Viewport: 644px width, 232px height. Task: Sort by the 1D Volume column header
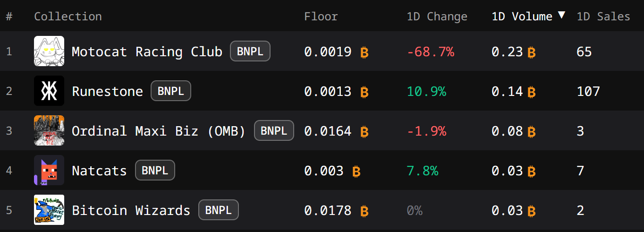[522, 17]
